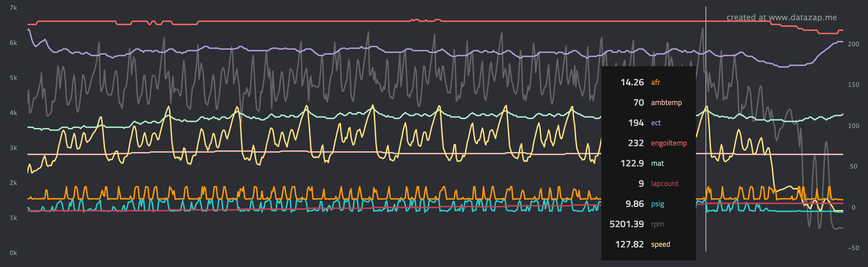Click the "engoiltemp" label in the tooltip

click(x=669, y=143)
